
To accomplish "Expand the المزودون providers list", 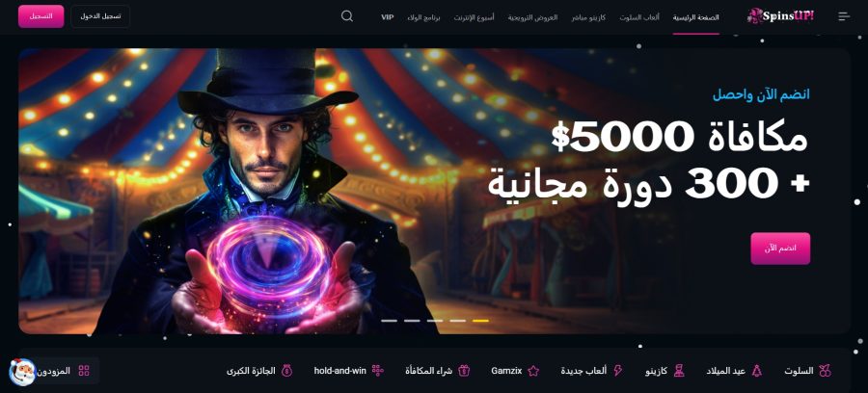I will click(64, 371).
